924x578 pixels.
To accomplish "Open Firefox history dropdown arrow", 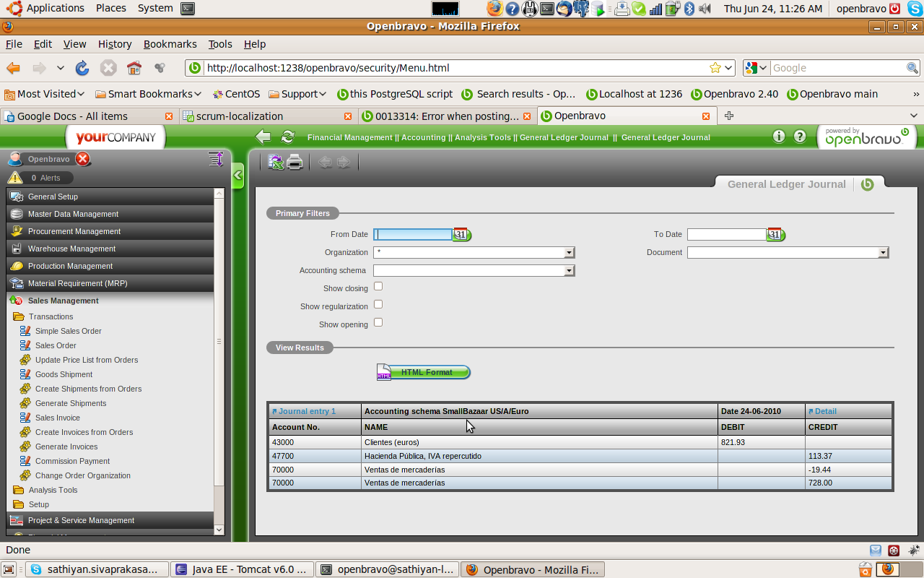I will click(61, 68).
